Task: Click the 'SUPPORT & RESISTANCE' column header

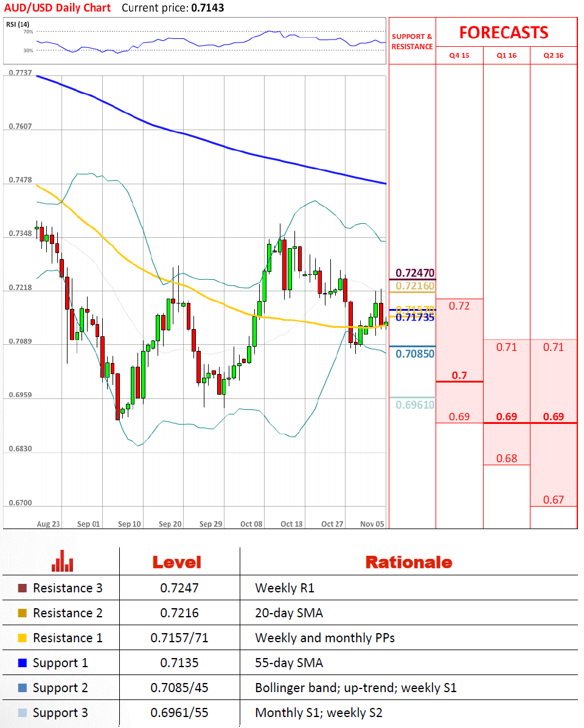Action: click(x=412, y=41)
